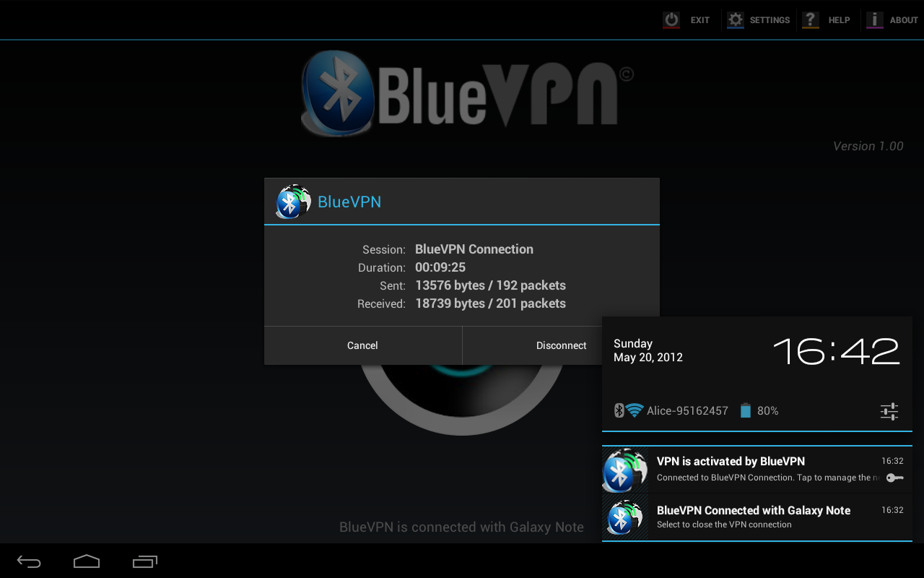The image size is (924, 578).
Task: Click the date Sunday May 20, 2012
Action: point(648,350)
